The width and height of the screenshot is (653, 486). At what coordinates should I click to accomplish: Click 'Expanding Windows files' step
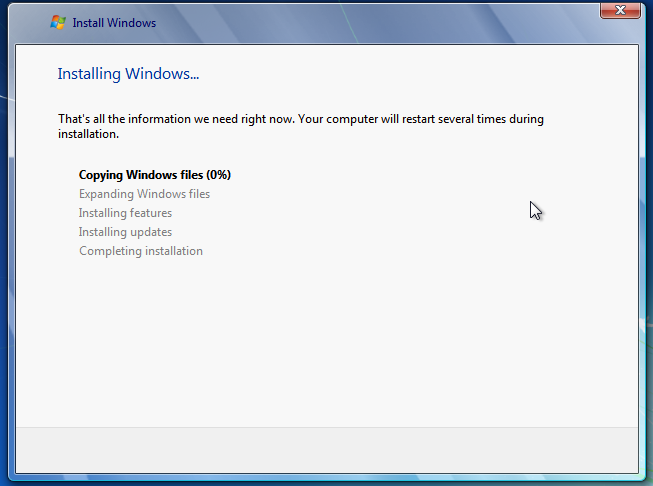click(x=144, y=194)
